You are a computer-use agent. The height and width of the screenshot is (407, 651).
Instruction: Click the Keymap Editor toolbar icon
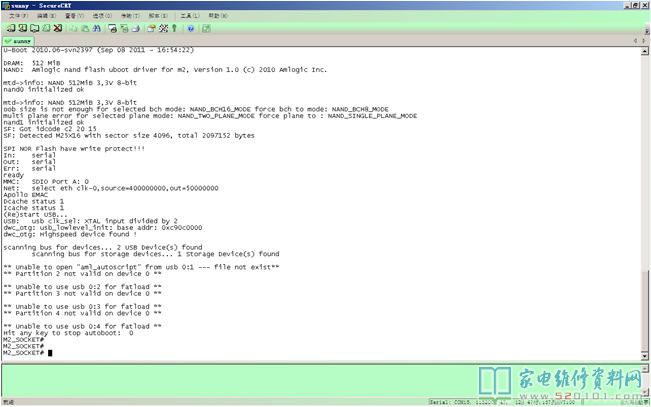click(x=163, y=28)
